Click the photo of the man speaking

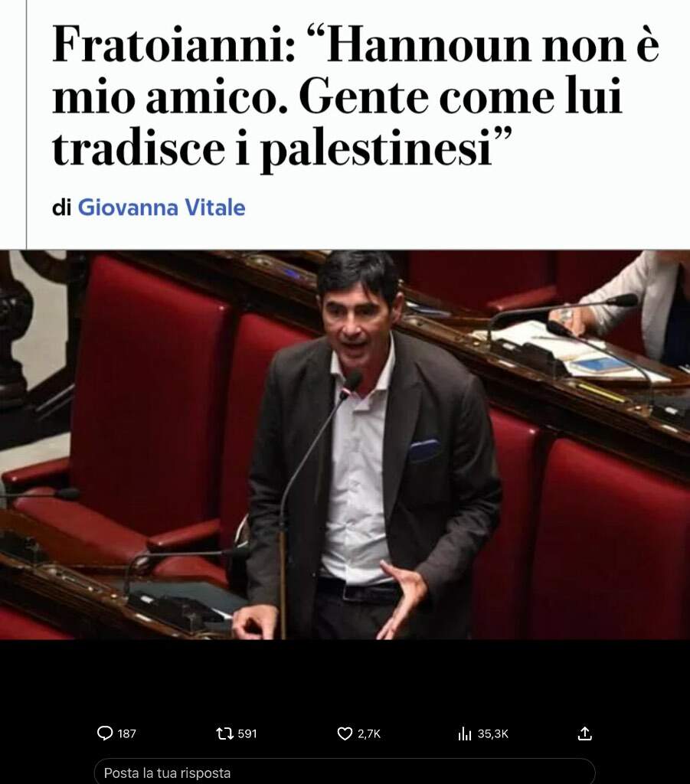click(345, 445)
